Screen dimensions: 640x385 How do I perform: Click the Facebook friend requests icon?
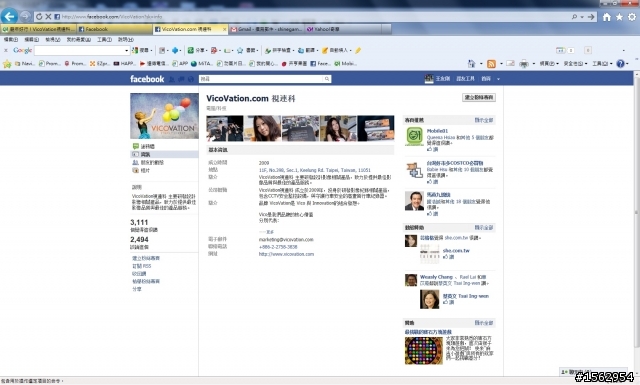click(x=172, y=79)
